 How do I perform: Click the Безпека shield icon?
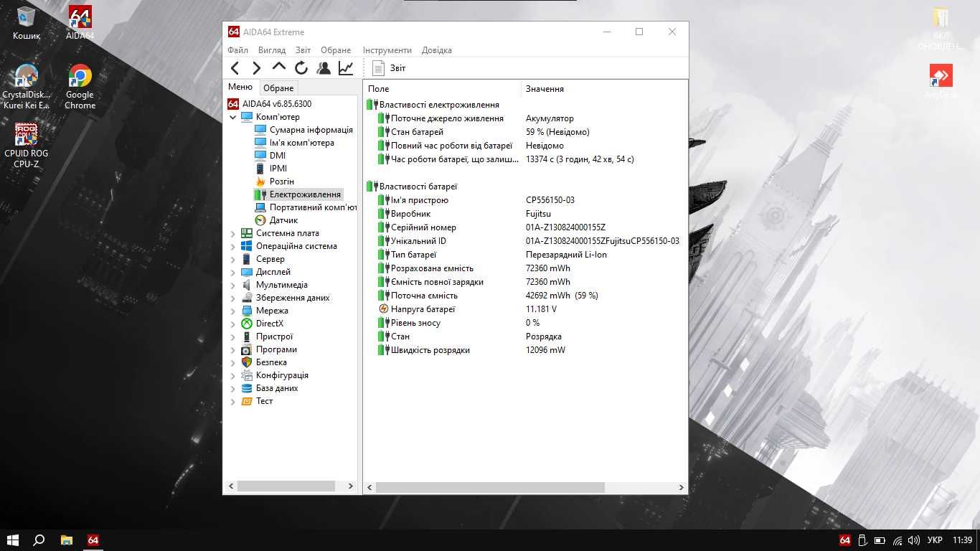pyautogui.click(x=247, y=362)
